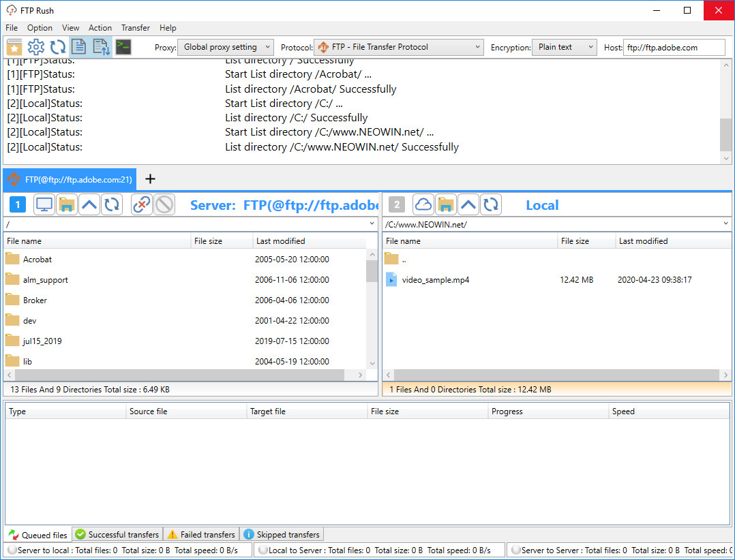
Task: Toggle the log window document icon
Action: [79, 47]
